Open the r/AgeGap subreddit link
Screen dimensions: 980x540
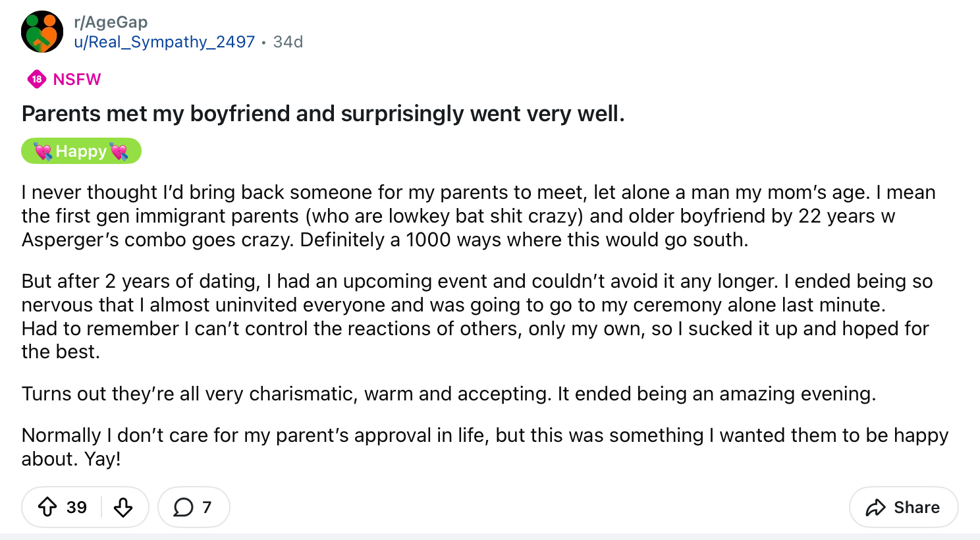111,22
